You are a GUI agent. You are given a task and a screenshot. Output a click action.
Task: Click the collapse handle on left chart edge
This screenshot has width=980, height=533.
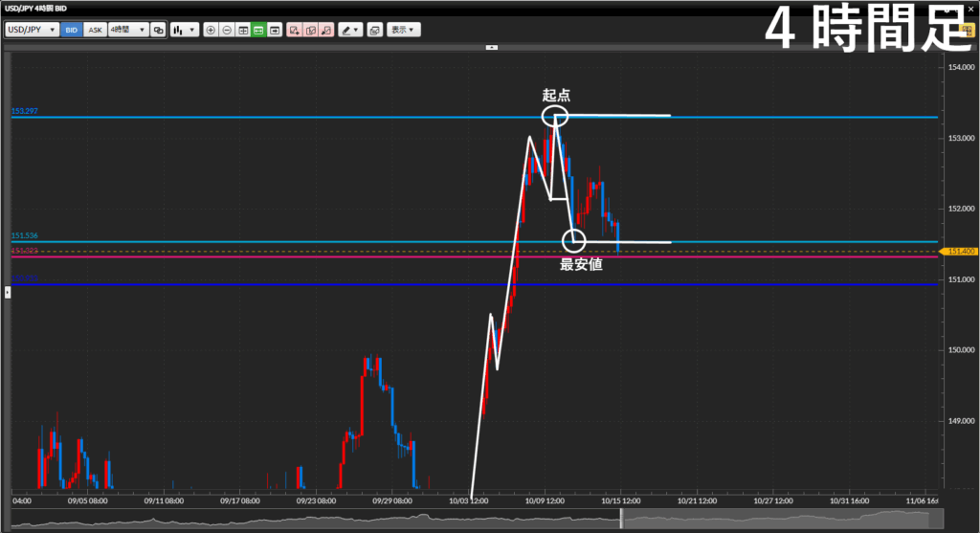pos(8,291)
